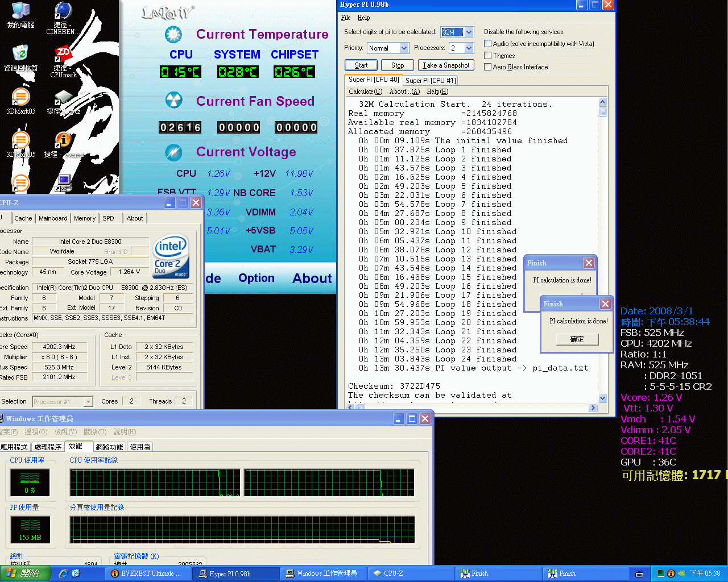The height and width of the screenshot is (582, 728).
Task: Launch the CINEBENCH shortcut on the desktop
Action: pos(63,17)
